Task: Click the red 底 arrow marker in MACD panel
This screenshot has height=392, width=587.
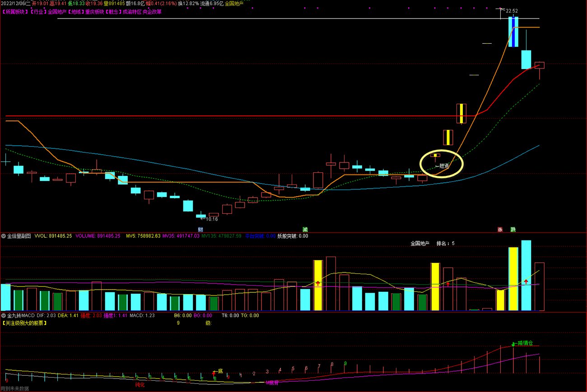Action: (214, 373)
